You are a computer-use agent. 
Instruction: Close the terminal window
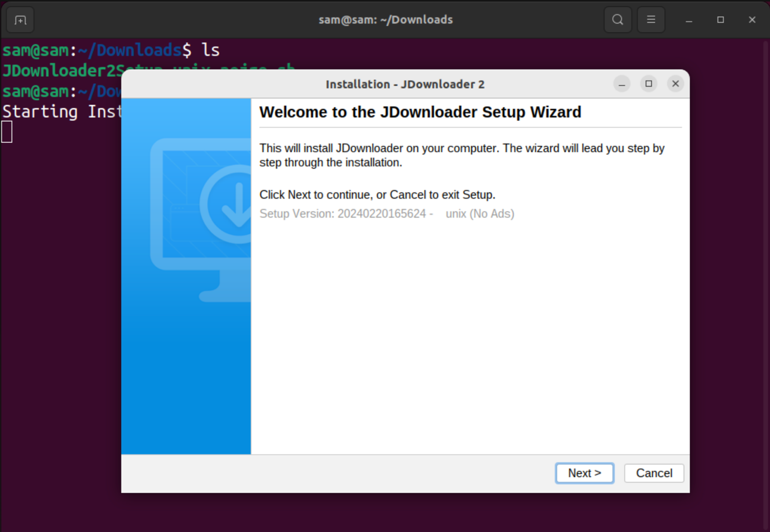(752, 20)
